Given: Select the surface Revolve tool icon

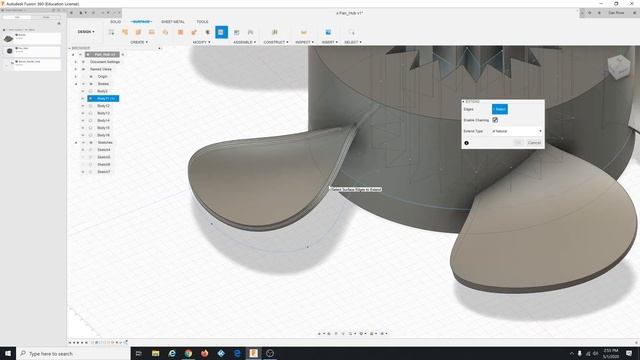Looking at the screenshot, I should click(138, 32).
